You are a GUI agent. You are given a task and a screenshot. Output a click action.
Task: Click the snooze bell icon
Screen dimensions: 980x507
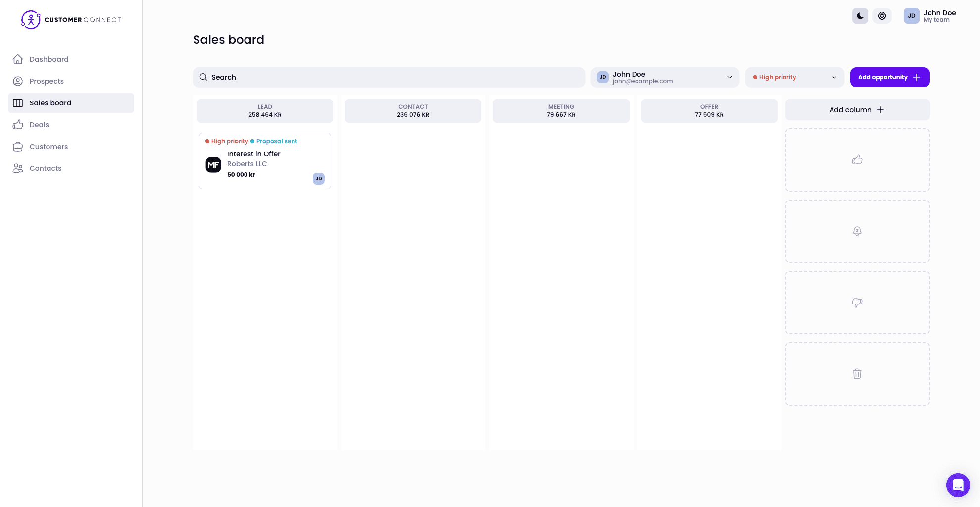857,231
